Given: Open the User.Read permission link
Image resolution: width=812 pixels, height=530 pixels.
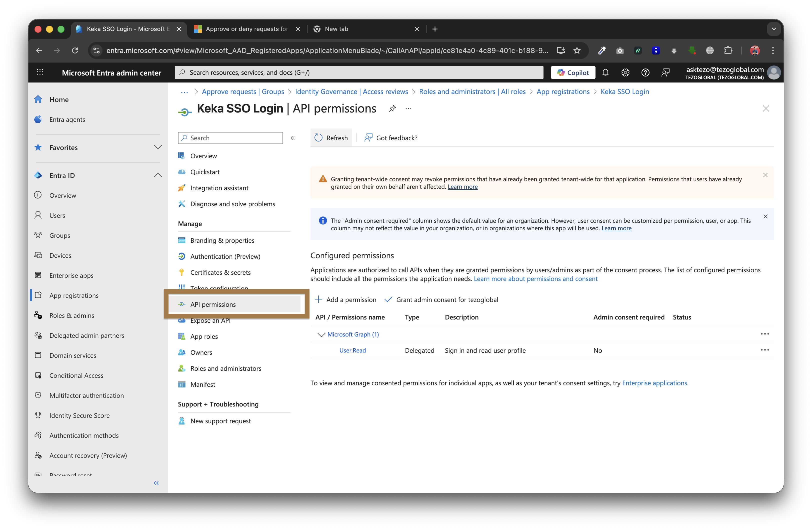Looking at the screenshot, I should pos(352,350).
